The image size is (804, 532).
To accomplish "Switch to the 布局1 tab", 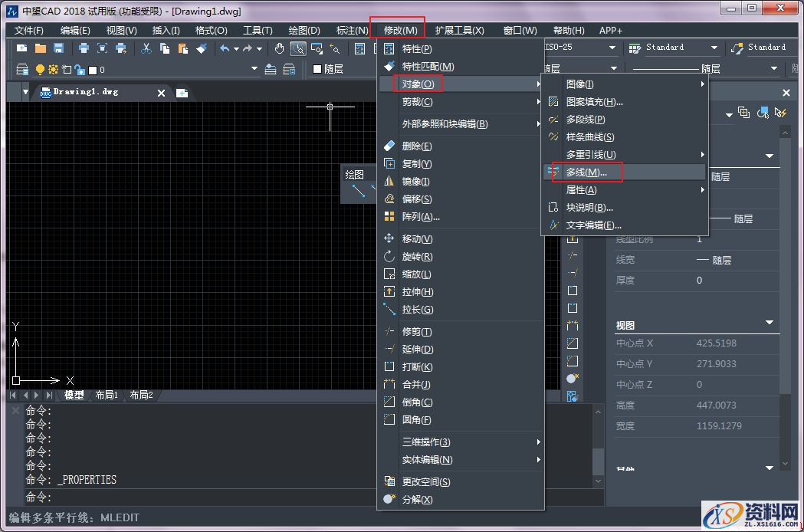I will click(x=108, y=395).
